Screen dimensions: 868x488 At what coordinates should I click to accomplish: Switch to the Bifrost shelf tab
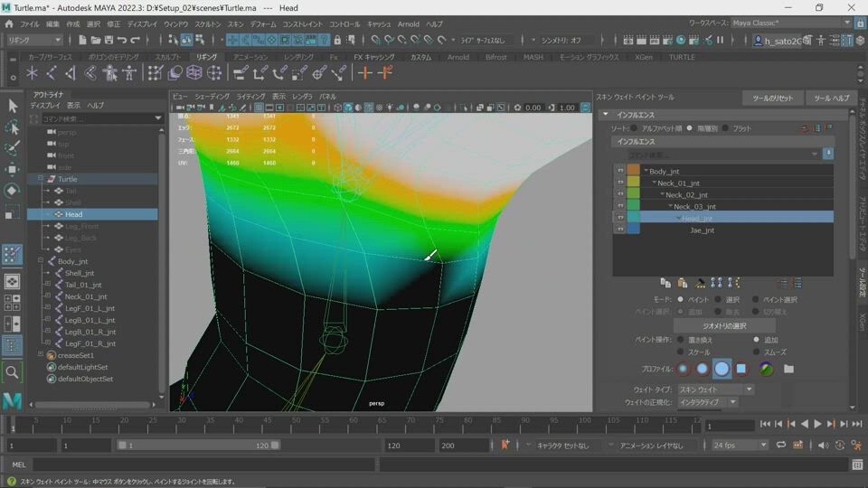click(x=496, y=57)
